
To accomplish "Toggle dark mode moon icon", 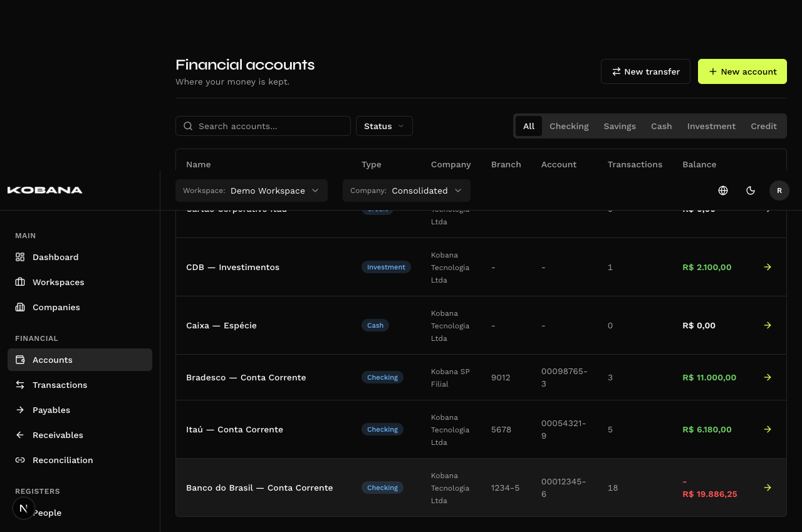I will 751,190.
